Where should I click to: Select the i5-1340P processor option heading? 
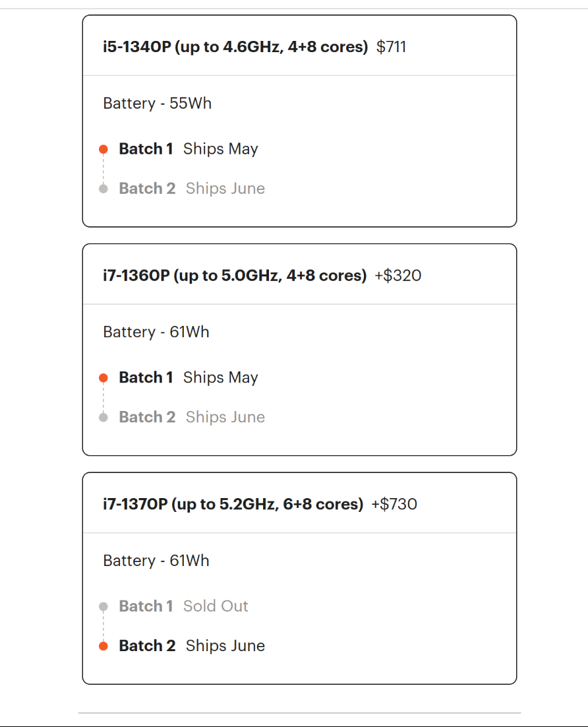tap(235, 47)
